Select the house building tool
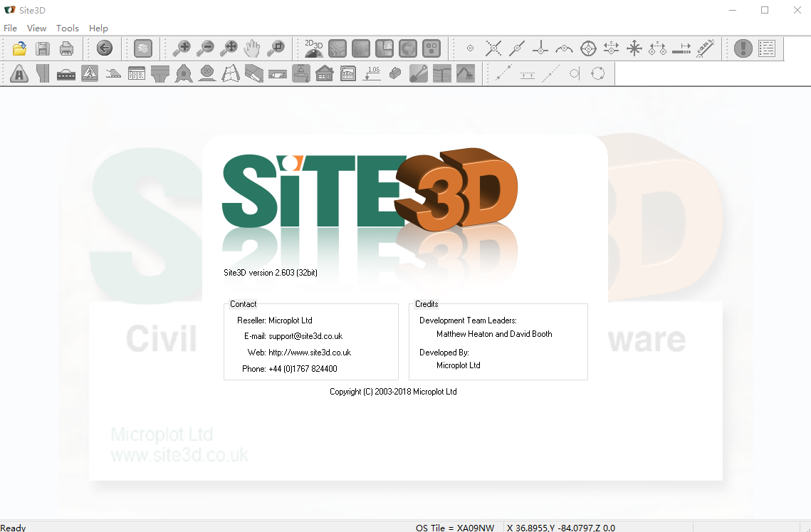 324,74
